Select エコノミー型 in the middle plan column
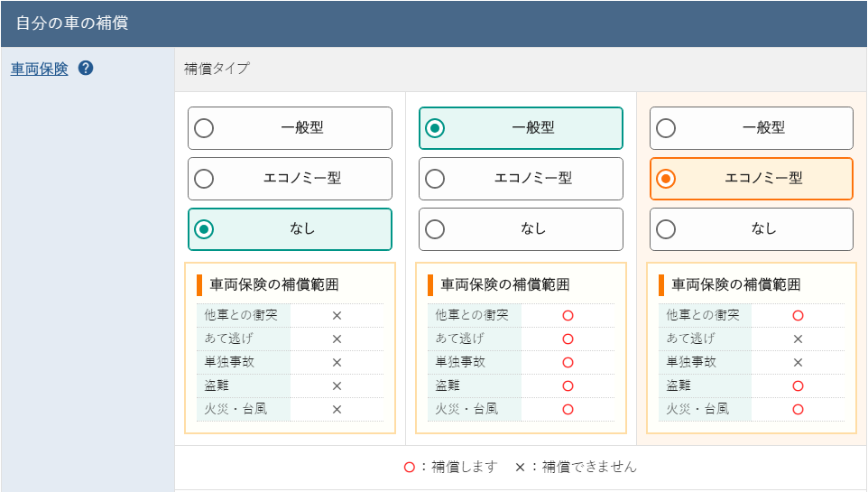The width and height of the screenshot is (868, 492). (521, 179)
